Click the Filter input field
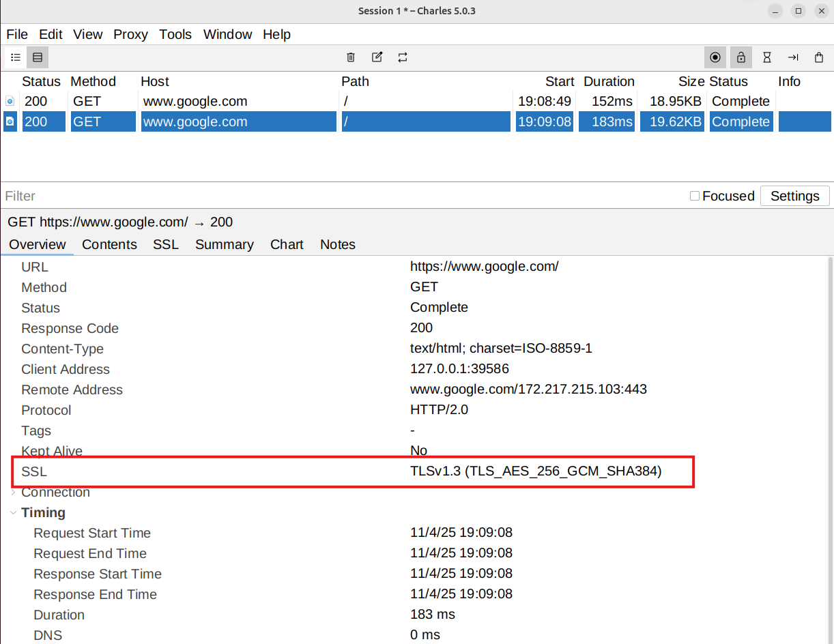Viewport: 834px width, 644px height. click(x=341, y=196)
